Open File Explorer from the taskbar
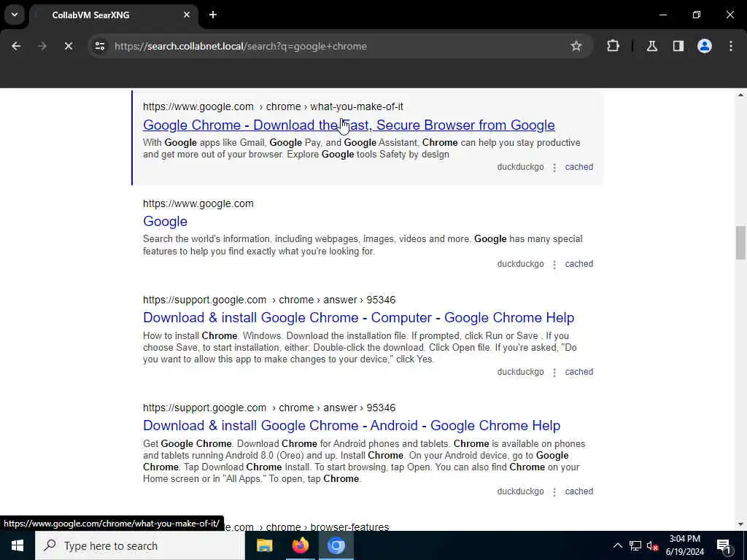Image resolution: width=747 pixels, height=560 pixels. [x=264, y=545]
